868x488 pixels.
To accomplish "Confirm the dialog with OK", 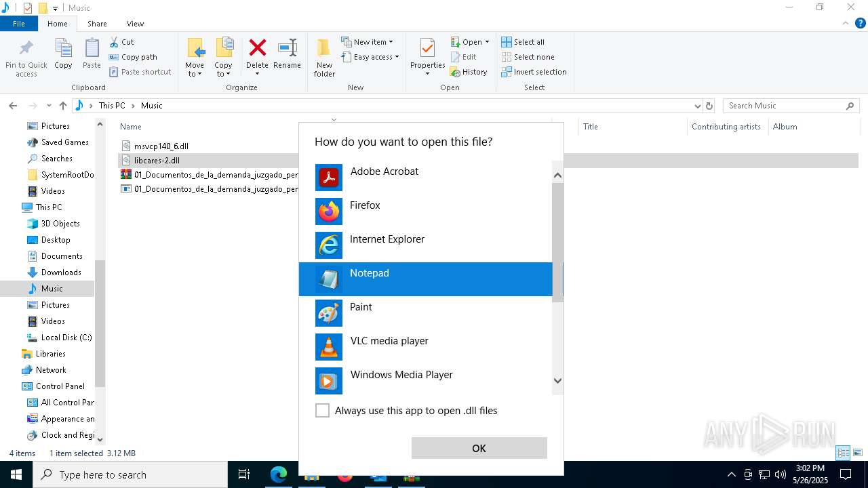I will click(x=479, y=448).
